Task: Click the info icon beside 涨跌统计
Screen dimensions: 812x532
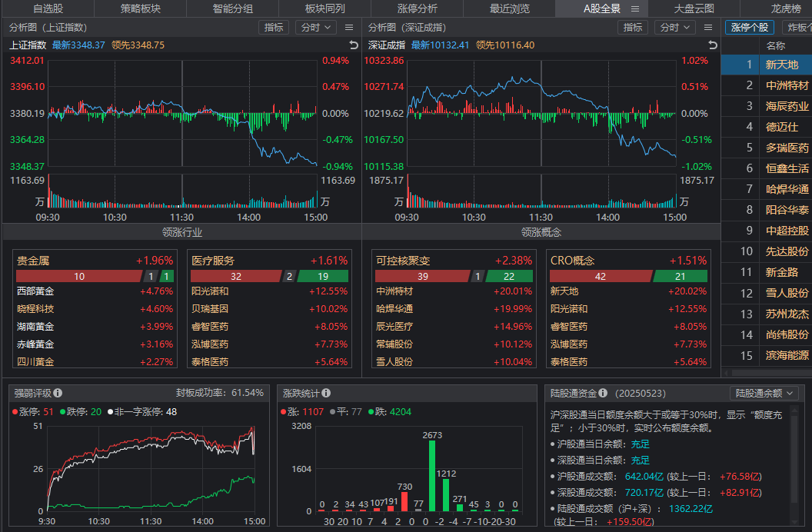Action: coord(325,393)
